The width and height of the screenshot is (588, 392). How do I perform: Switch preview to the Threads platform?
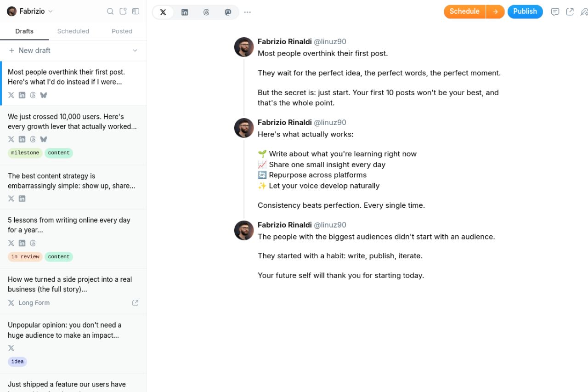[206, 12]
